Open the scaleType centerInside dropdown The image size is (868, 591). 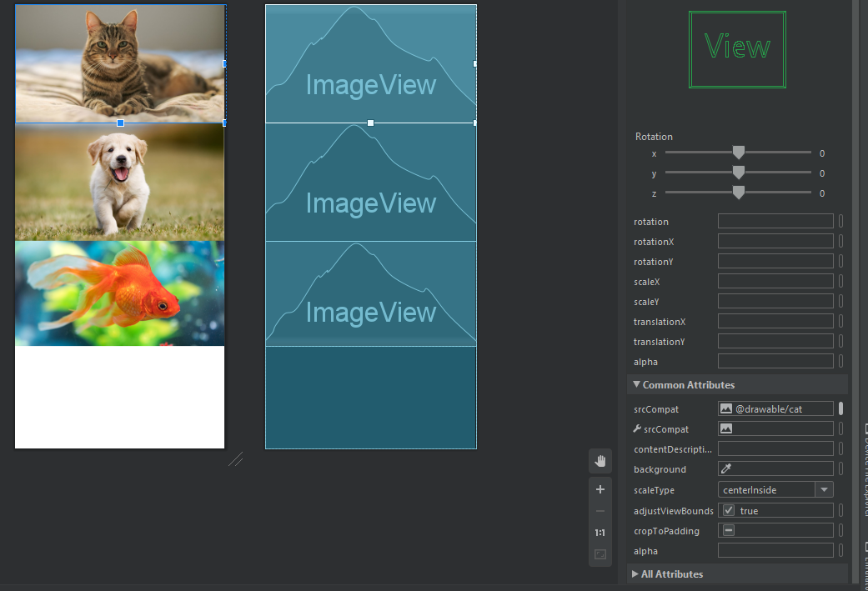824,490
